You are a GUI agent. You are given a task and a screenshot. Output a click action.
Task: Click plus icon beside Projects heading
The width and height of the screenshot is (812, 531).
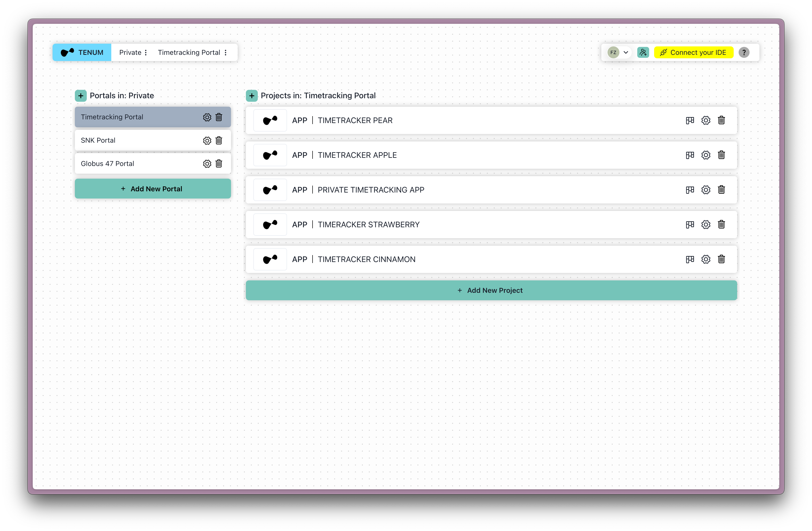pyautogui.click(x=251, y=96)
